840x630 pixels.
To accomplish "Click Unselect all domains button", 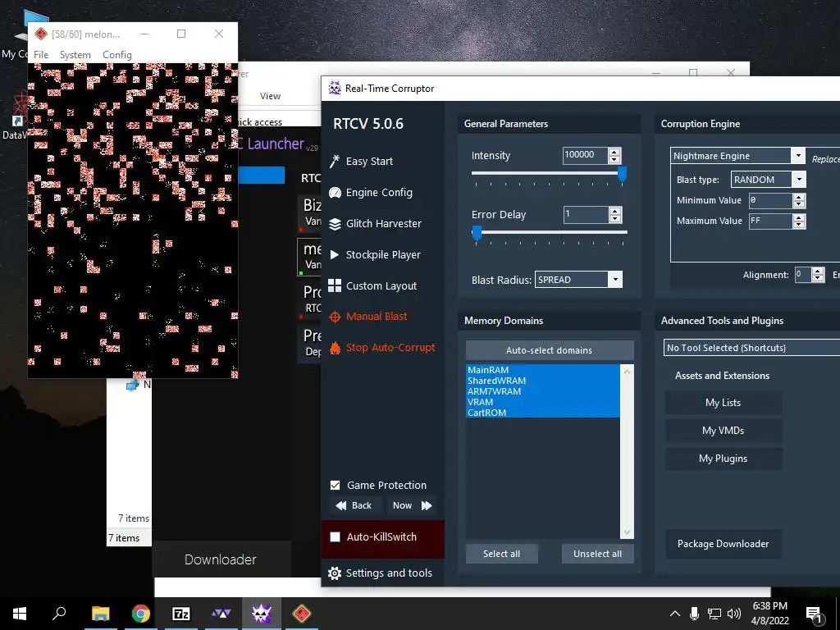I will coord(597,554).
